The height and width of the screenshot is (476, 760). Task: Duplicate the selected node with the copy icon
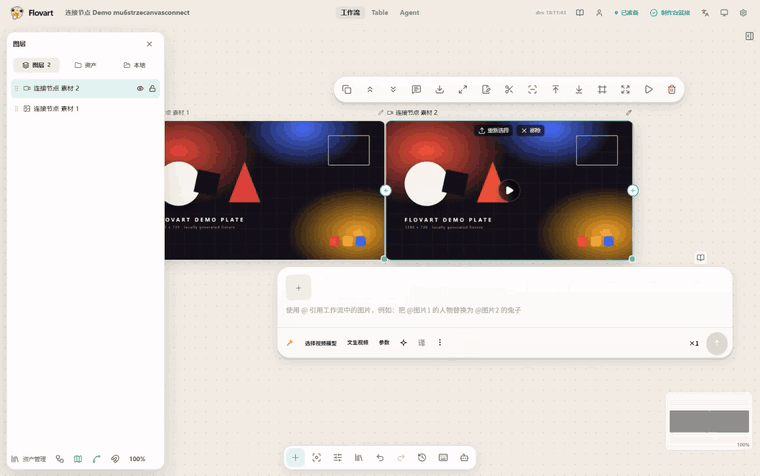coord(347,89)
